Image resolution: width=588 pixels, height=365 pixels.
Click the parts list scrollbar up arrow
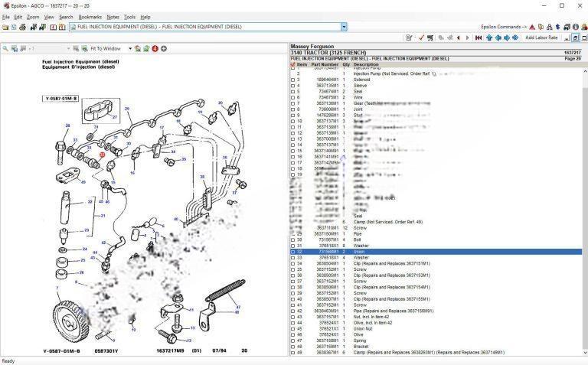[585, 71]
